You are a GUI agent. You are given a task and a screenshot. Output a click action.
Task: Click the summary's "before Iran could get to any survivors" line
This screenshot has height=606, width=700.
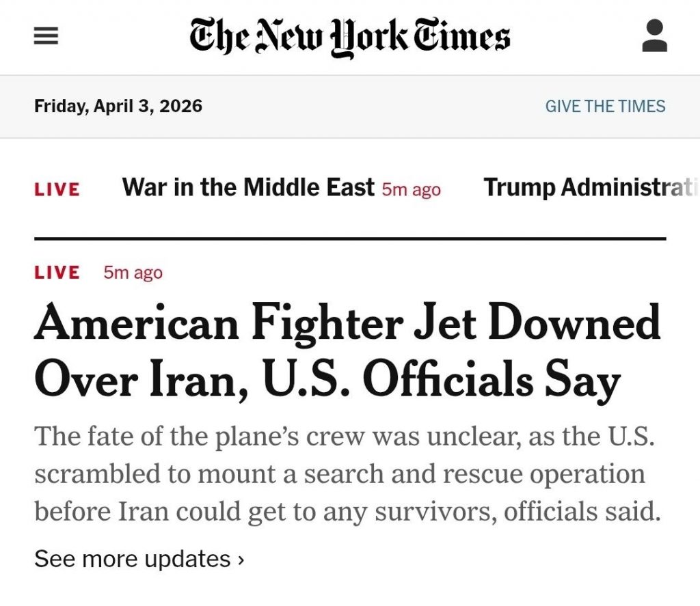point(347,511)
